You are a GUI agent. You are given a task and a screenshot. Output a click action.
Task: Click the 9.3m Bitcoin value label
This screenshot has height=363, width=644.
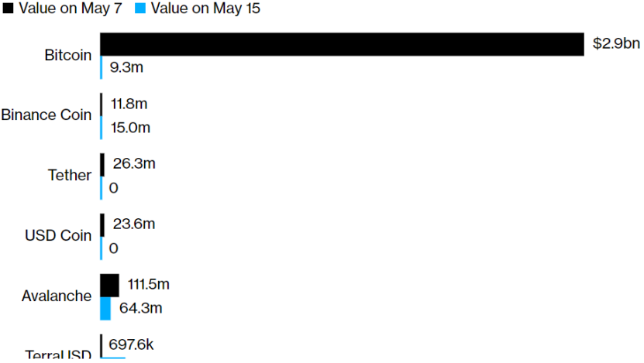click(126, 67)
